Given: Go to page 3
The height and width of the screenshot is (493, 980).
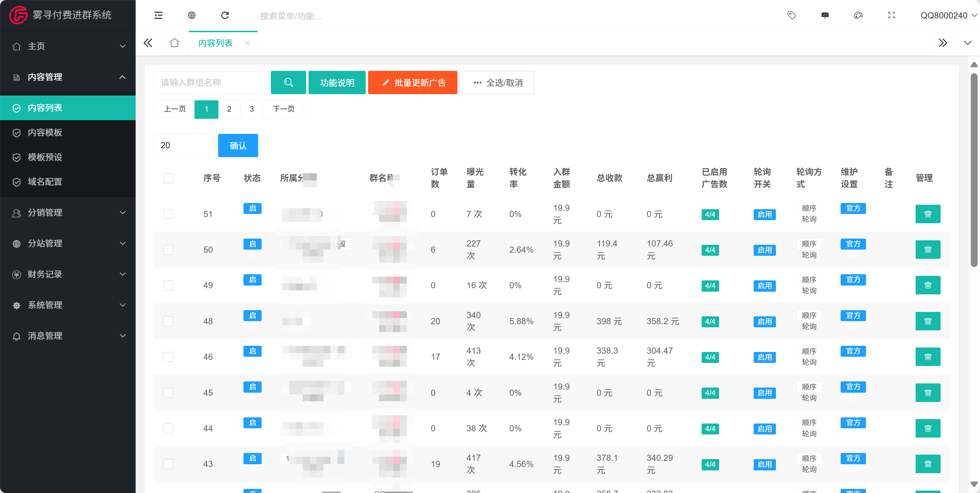Looking at the screenshot, I should 251,109.
